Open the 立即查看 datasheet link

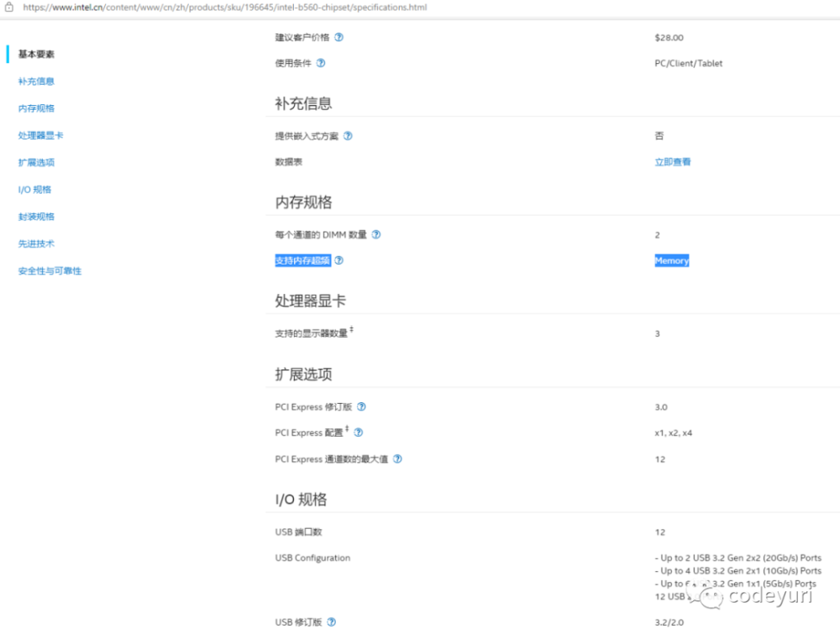(x=673, y=162)
